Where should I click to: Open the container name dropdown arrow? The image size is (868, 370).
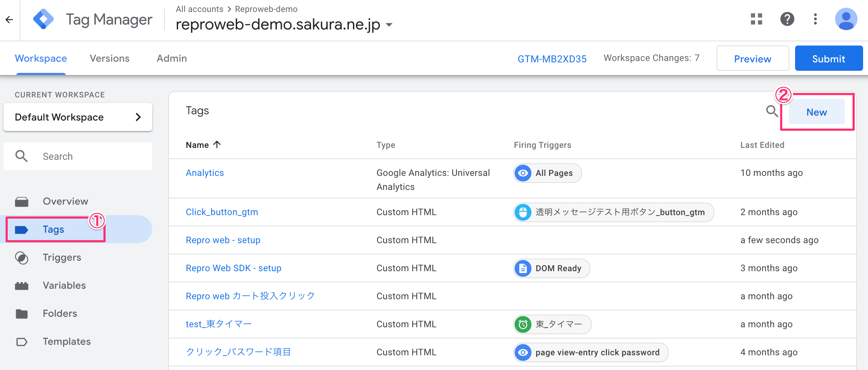tap(389, 25)
